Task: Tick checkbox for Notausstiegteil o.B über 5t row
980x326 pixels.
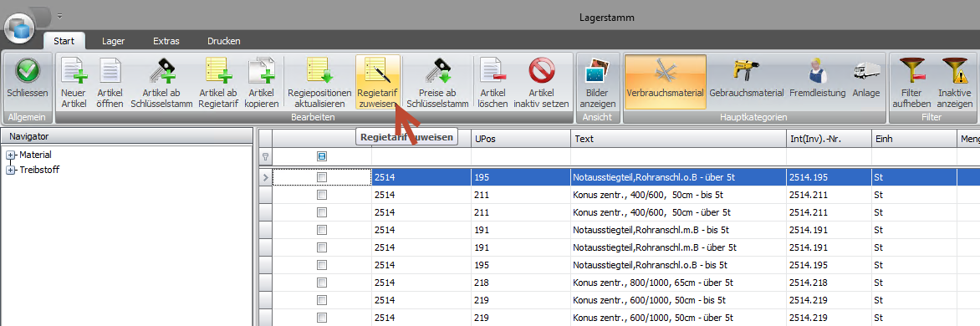Action: click(322, 178)
